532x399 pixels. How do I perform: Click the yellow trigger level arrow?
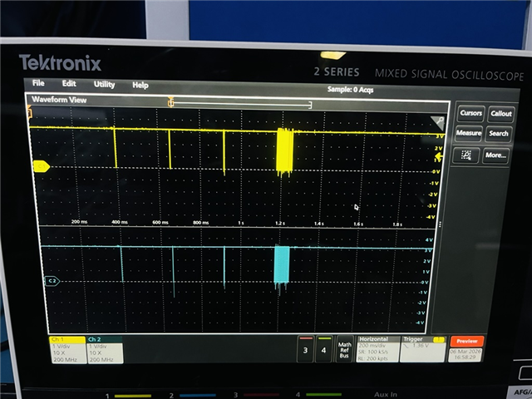coord(438,157)
